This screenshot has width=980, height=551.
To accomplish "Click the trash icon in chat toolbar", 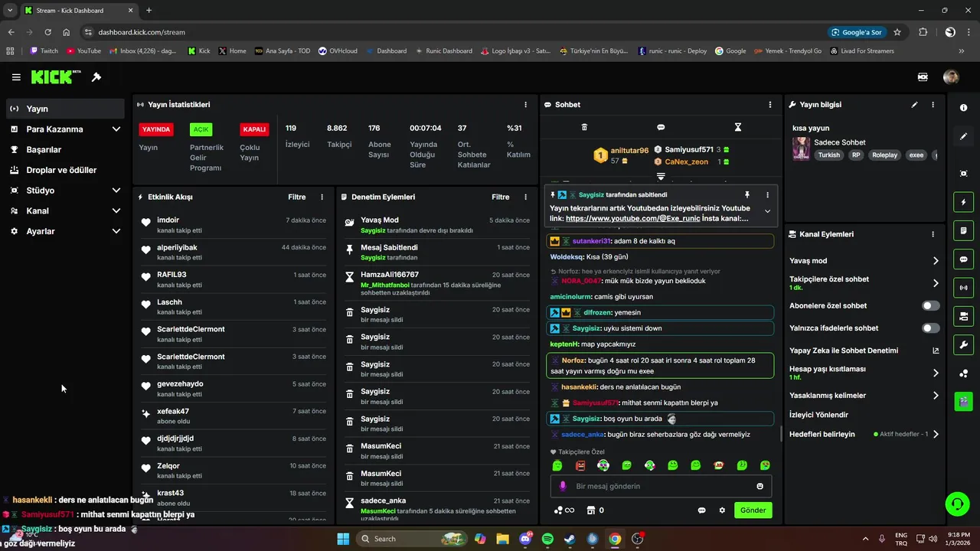I will [584, 127].
